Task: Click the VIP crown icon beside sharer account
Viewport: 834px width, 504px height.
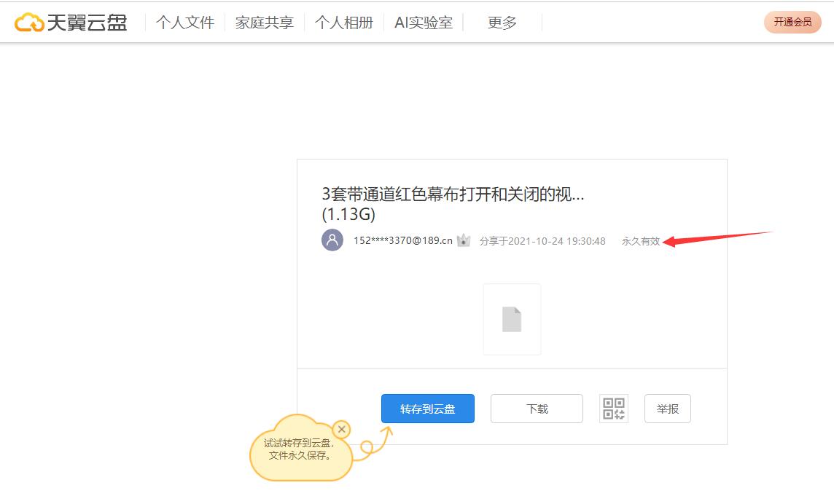Action: coord(464,240)
